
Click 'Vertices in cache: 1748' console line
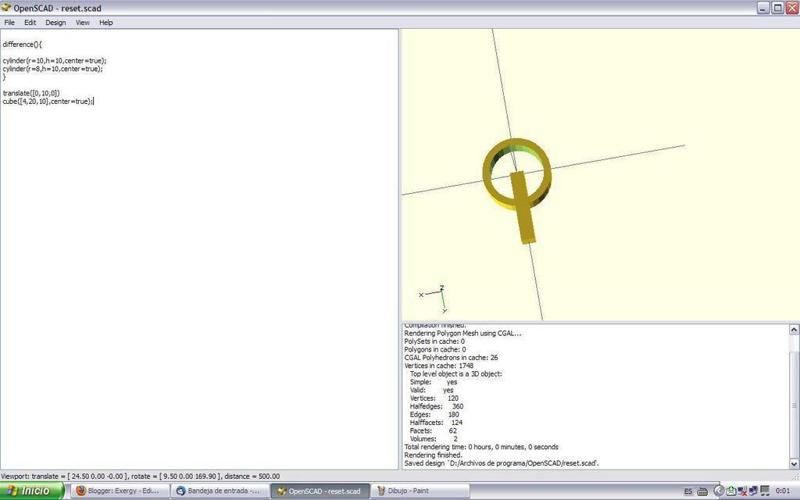439,366
